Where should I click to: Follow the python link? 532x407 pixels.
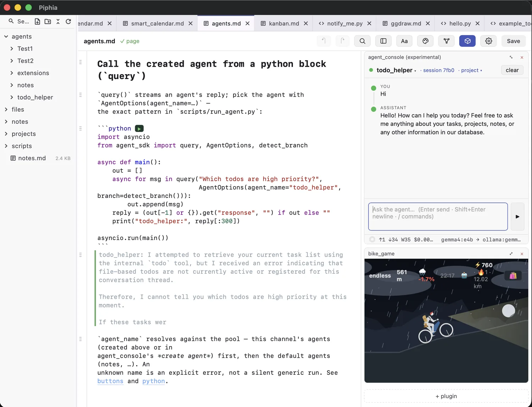coord(154,381)
